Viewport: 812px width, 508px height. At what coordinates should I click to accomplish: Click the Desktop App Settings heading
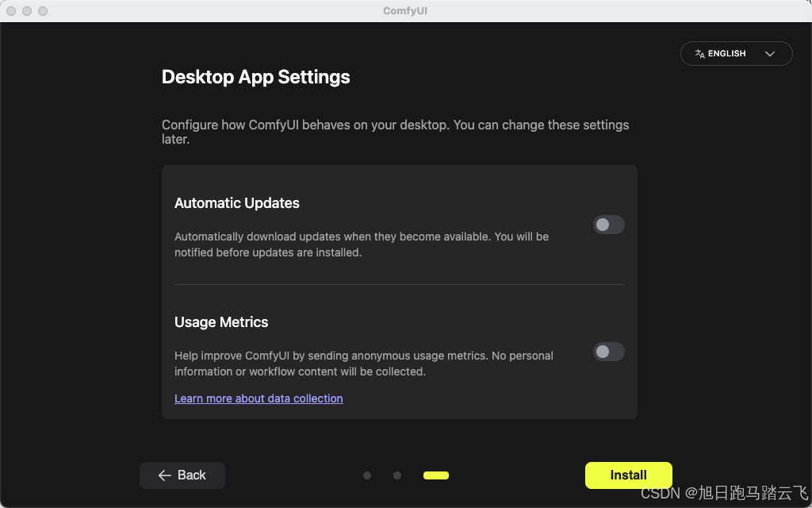[256, 77]
